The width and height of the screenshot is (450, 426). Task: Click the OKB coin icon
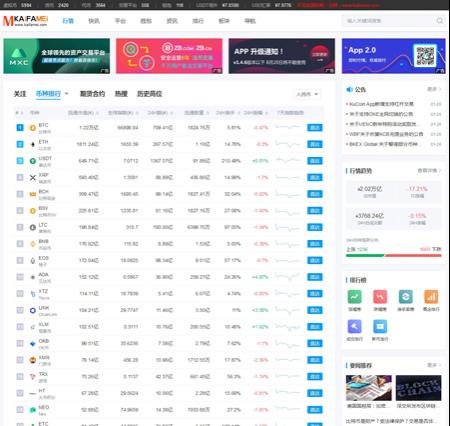coord(33,344)
